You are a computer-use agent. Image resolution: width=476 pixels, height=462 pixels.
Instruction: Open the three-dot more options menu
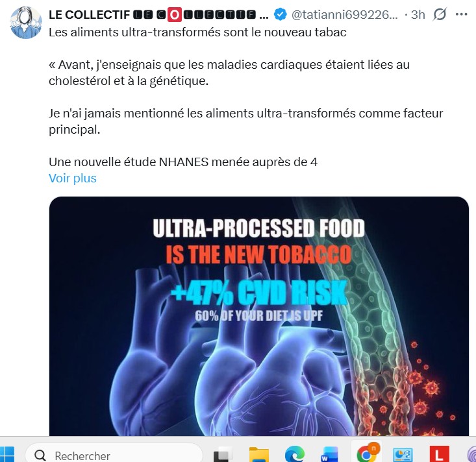click(462, 14)
